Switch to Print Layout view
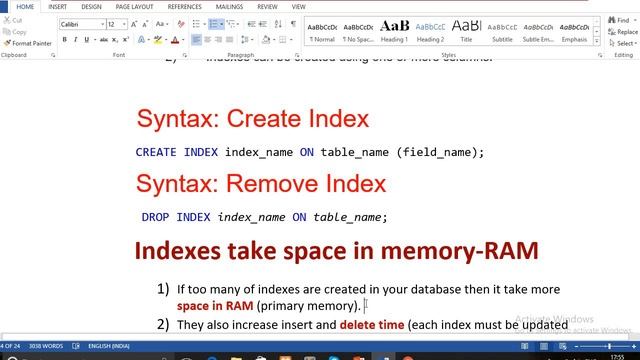Screen dimensions: 640x360 [x=544, y=346]
